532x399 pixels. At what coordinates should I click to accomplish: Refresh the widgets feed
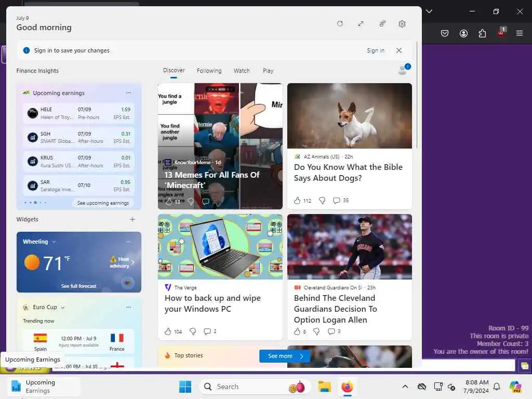(x=340, y=24)
